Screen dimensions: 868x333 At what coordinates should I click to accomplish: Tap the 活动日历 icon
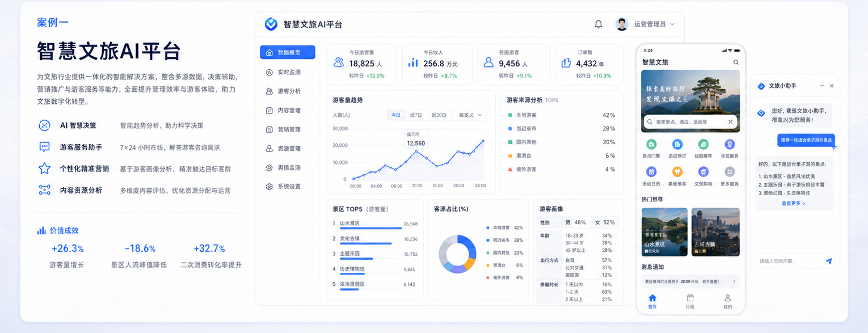pos(651,172)
